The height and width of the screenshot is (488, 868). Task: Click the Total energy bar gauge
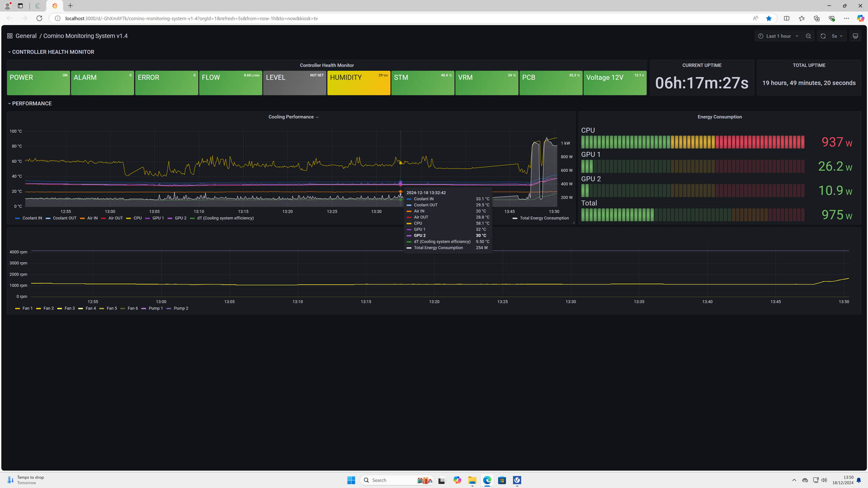693,215
